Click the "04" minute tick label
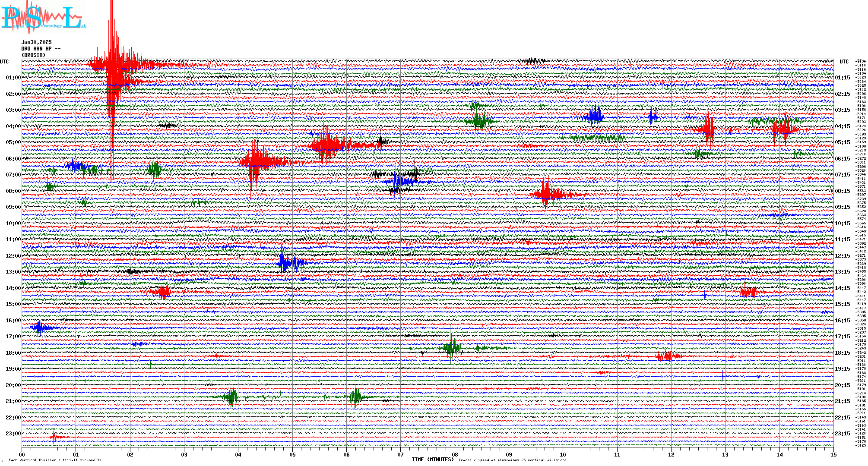868x466 pixels. (x=238, y=454)
